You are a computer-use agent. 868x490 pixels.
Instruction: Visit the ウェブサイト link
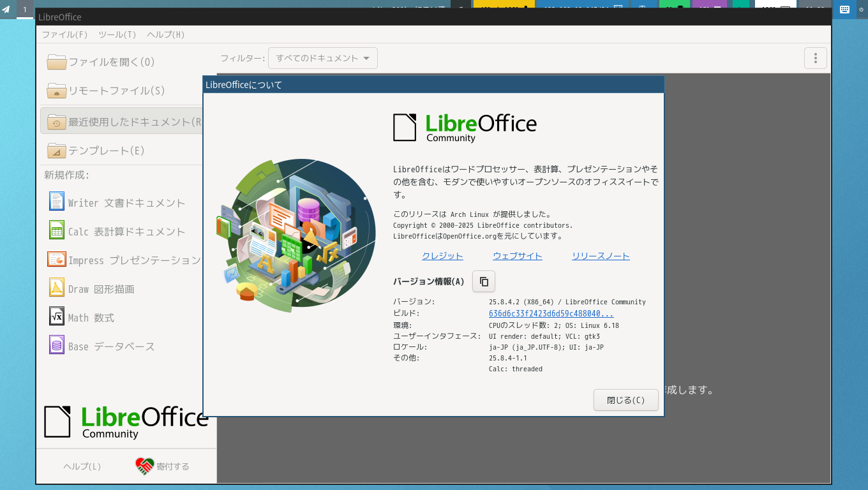pos(518,256)
